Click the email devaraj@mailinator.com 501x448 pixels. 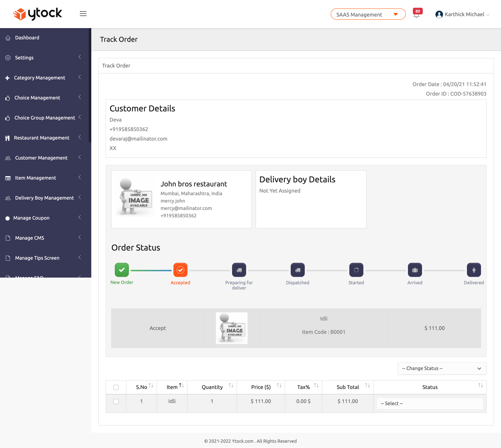coord(139,139)
